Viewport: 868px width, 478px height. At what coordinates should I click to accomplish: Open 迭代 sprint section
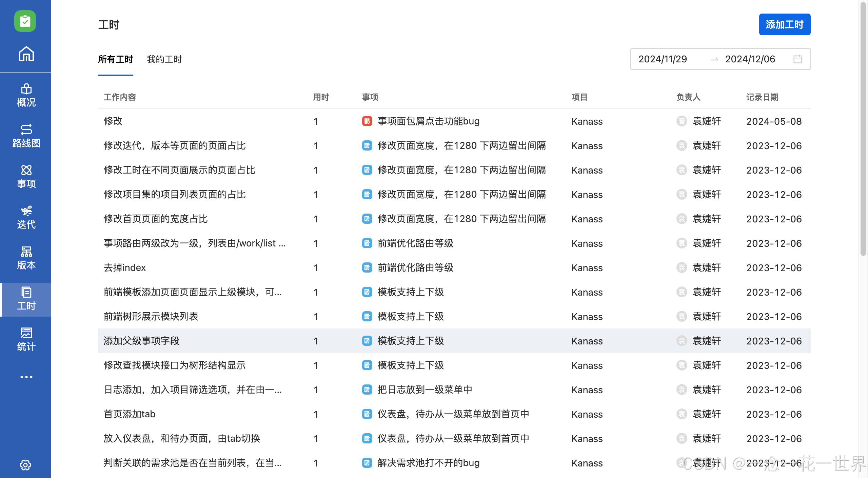[26, 217]
